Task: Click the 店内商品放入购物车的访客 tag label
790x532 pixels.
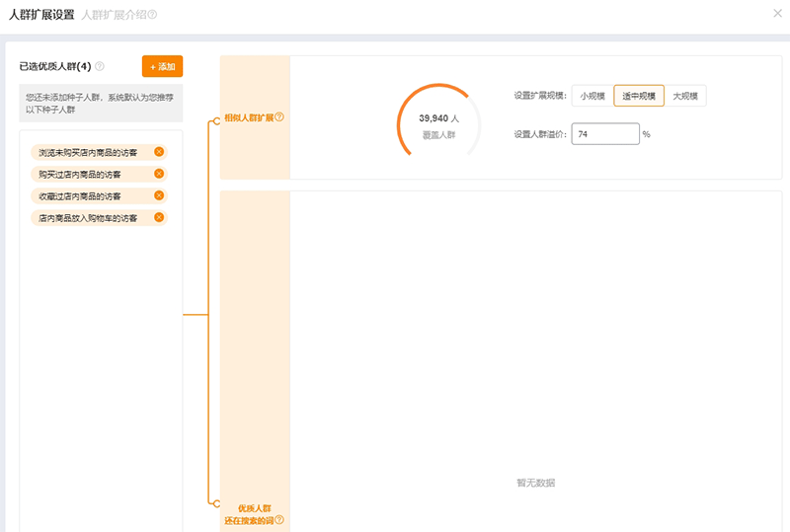Action: tap(88, 217)
